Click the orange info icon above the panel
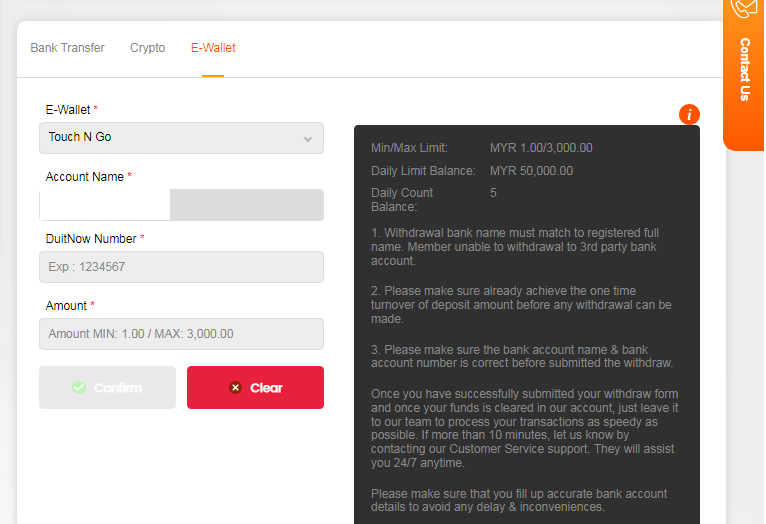The image size is (766, 524). pyautogui.click(x=689, y=114)
